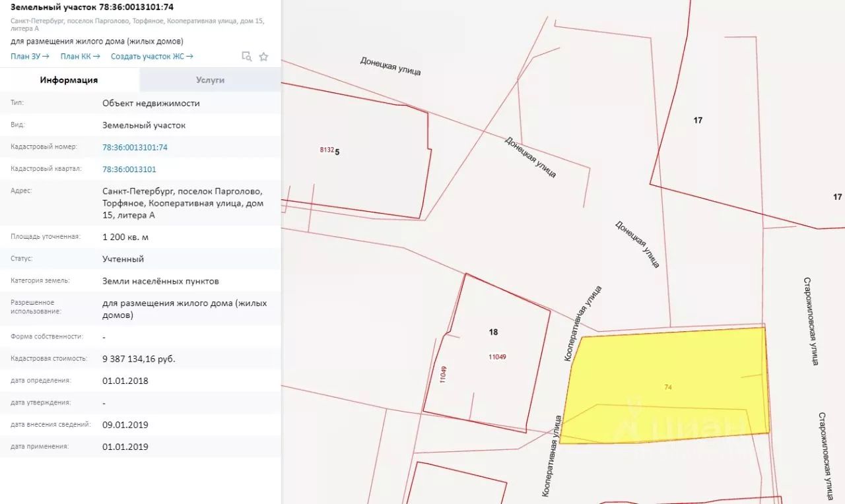This screenshot has height=504, width=845.
Task: Add the parcel to favorites with the star
Action: [x=263, y=57]
